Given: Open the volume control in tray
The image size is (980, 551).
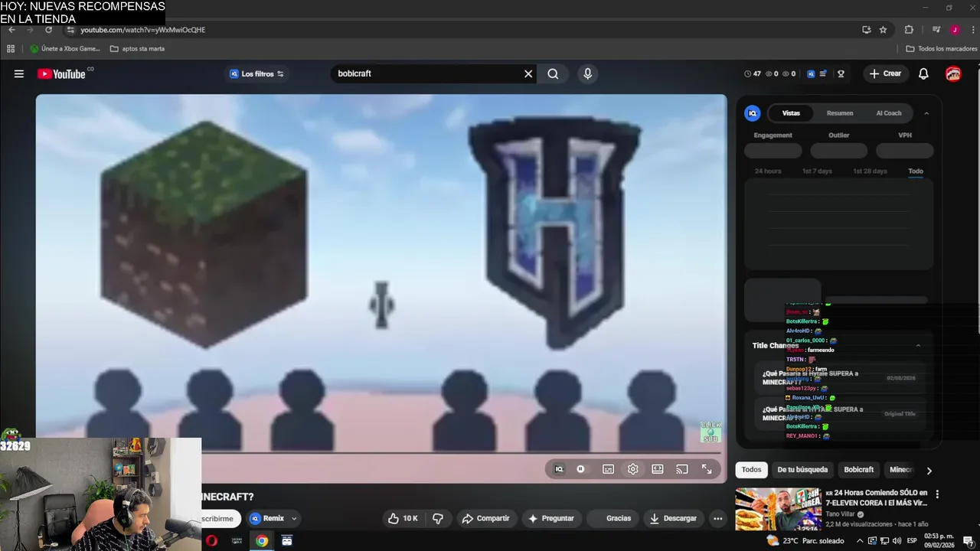Looking at the screenshot, I should pos(897,540).
